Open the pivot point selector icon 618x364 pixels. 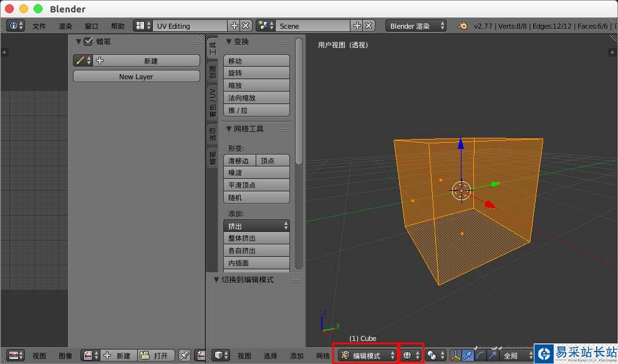[435, 355]
